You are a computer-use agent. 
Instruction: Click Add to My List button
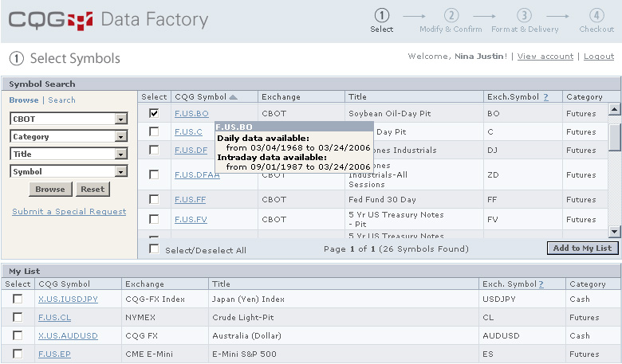tap(582, 249)
